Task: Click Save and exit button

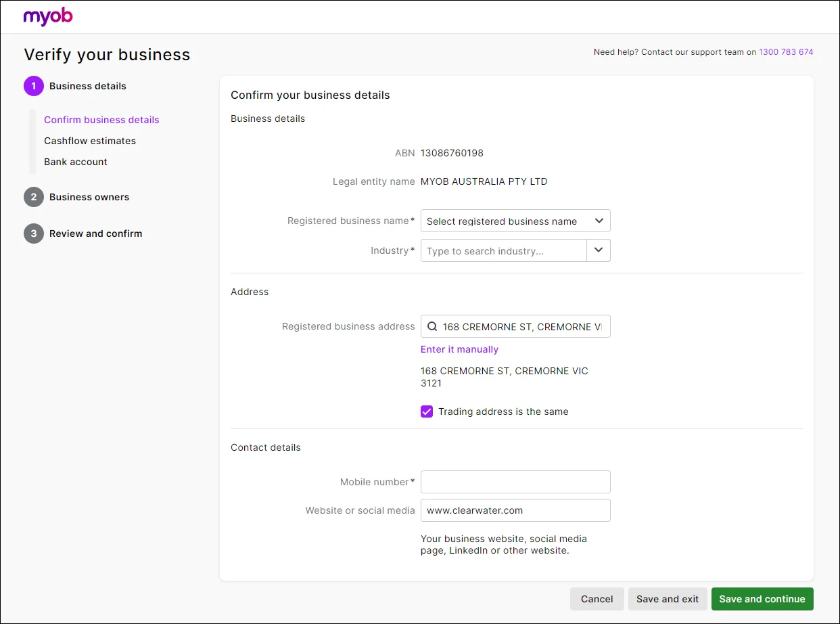Action: 668,599
